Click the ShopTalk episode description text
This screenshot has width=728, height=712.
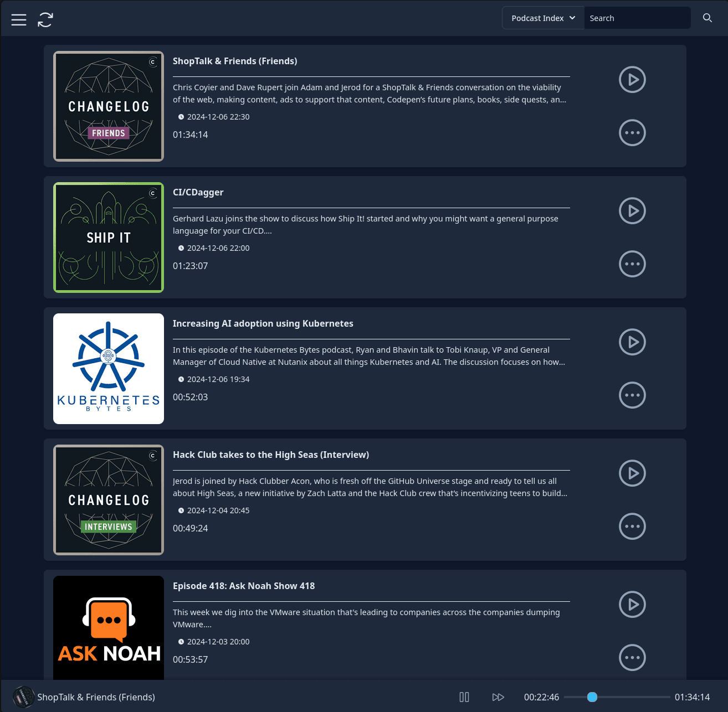point(370,94)
